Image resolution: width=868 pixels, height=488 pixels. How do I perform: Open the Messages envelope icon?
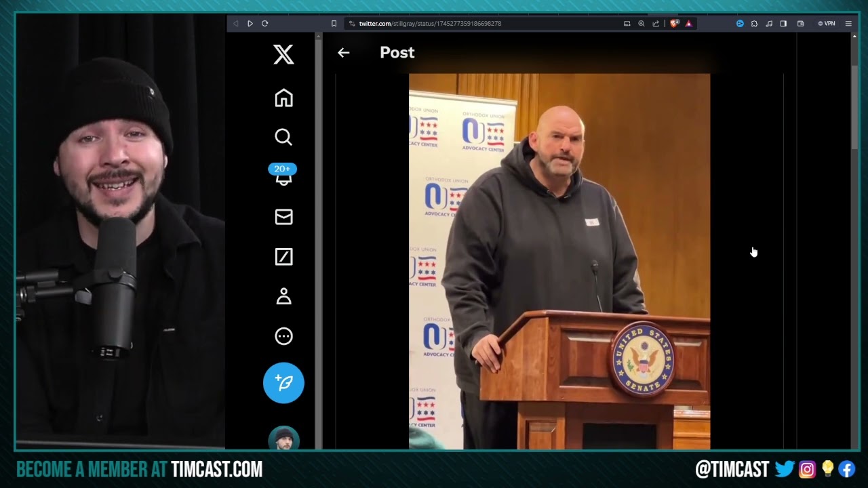[x=283, y=217]
